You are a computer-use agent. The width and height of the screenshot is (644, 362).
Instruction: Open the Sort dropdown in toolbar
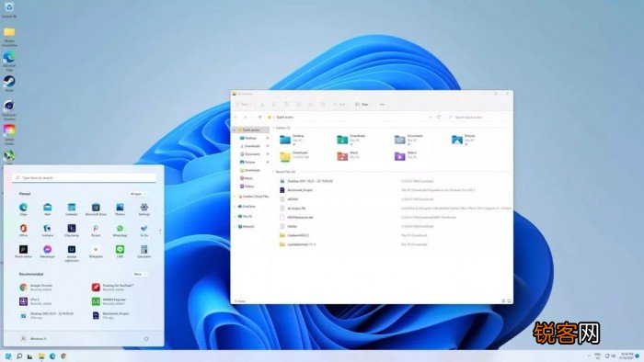pos(340,105)
